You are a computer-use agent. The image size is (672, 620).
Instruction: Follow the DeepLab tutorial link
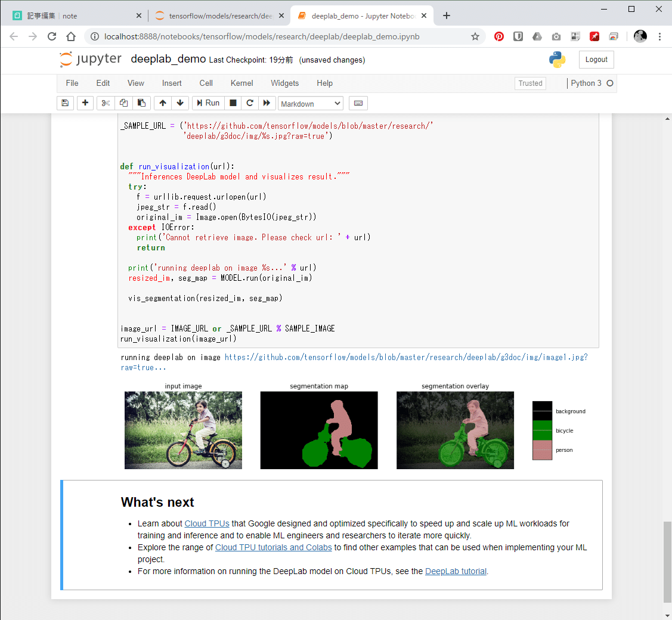click(456, 571)
